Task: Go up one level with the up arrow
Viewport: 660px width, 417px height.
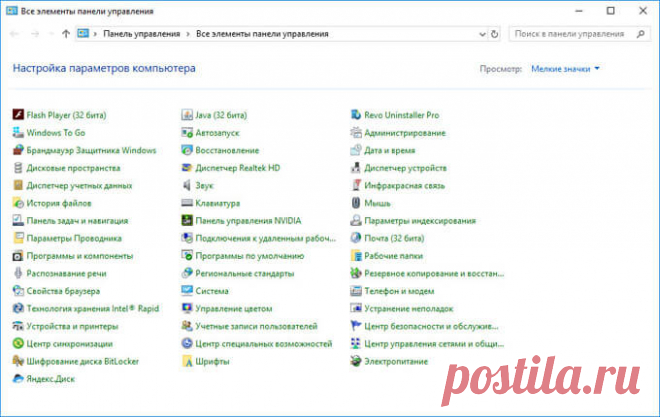Action: [x=66, y=34]
